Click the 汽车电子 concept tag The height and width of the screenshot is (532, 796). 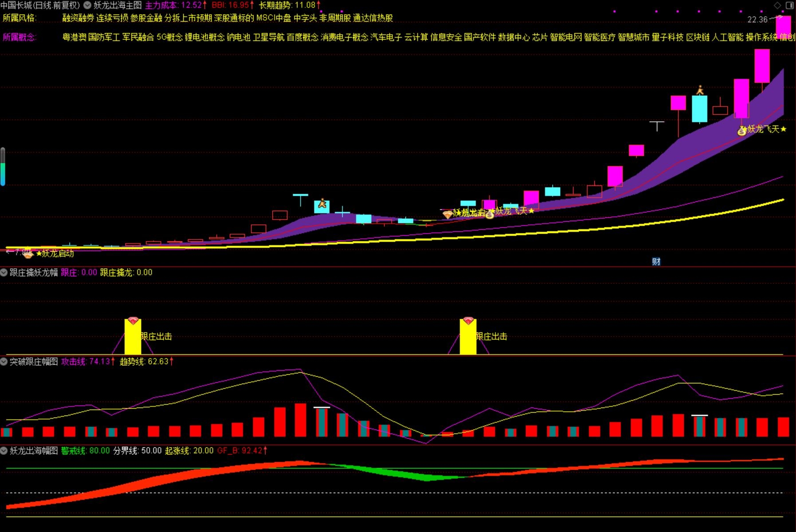[x=386, y=37]
